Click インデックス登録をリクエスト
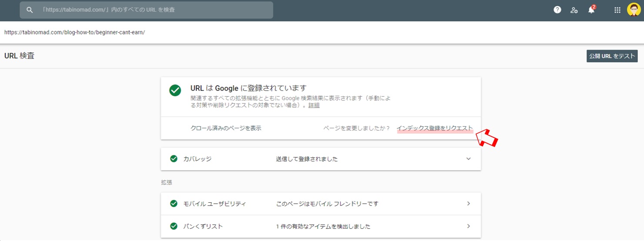 (435, 128)
